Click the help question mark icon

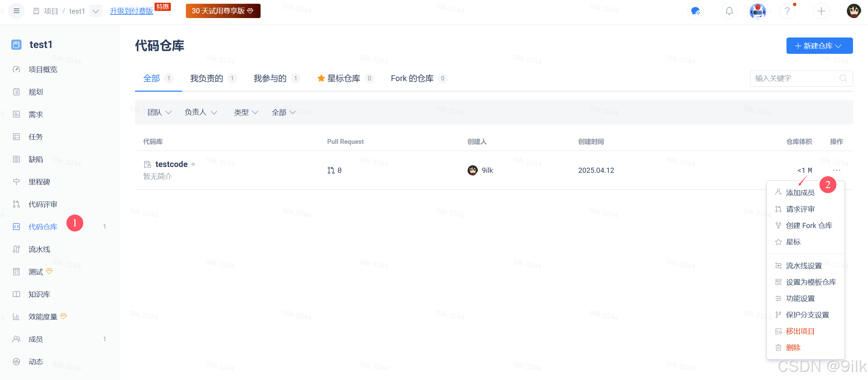(x=787, y=11)
